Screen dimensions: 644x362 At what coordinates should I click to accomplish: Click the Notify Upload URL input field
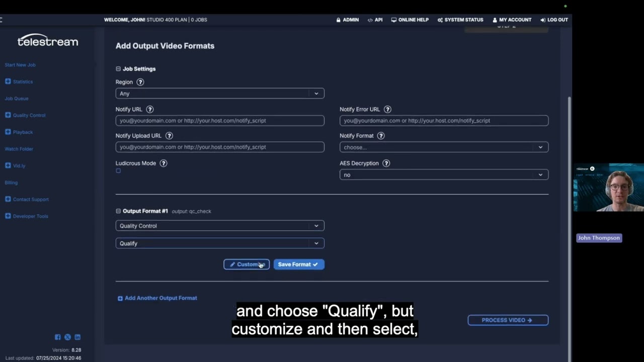coord(220,147)
